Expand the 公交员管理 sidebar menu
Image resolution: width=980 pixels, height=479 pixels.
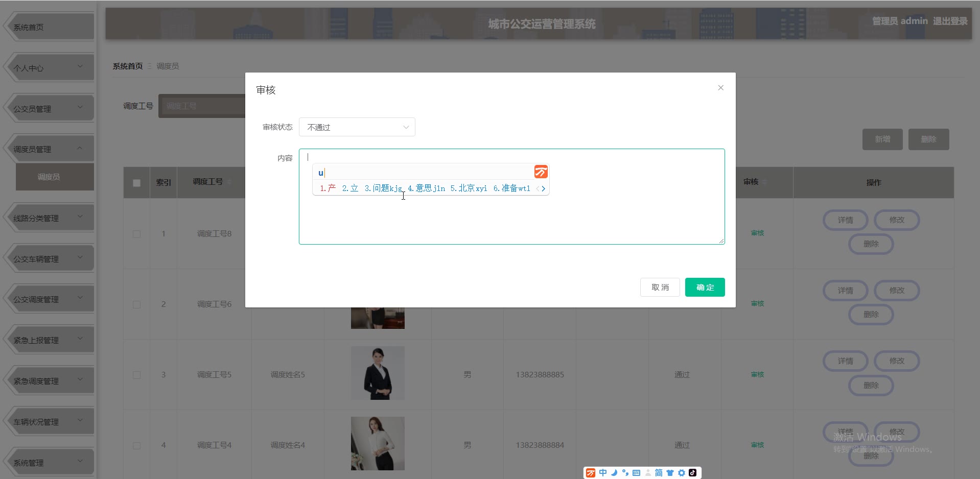point(49,109)
